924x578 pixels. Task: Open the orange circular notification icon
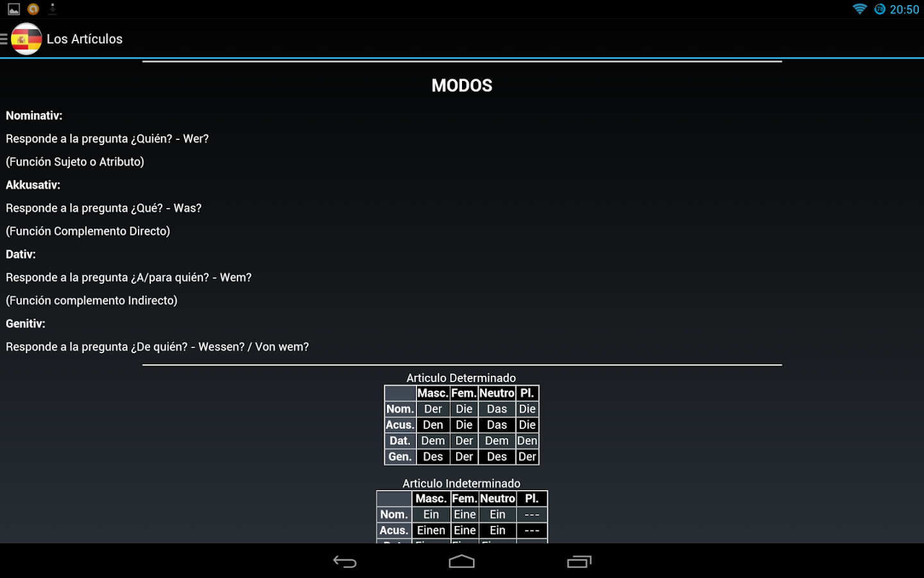[33, 9]
